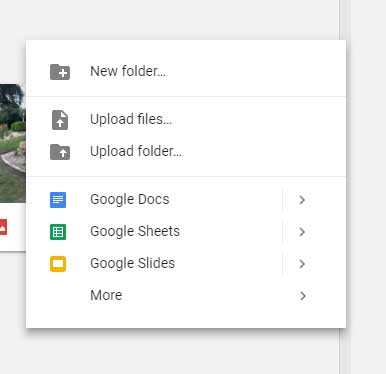The width and height of the screenshot is (386, 374).
Task: Click the New folder icon with plus sign
Action: pos(60,72)
